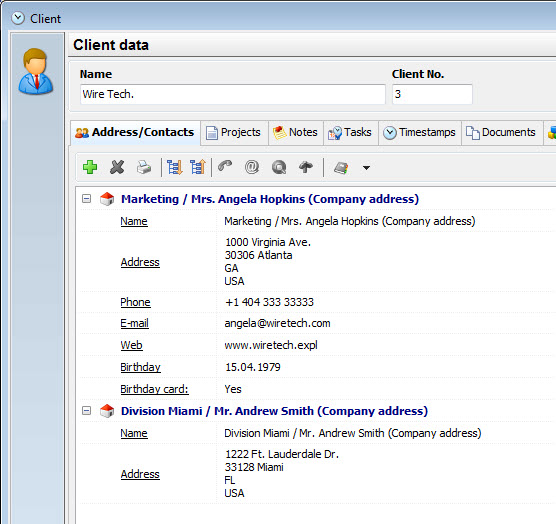Click the delete X icon in toolbar

(x=117, y=167)
